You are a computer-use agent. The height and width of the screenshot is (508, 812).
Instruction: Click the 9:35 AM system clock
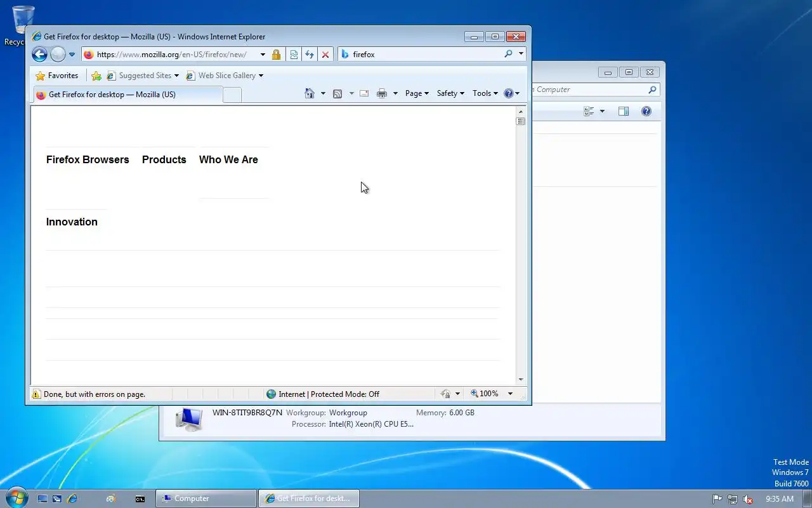780,499
